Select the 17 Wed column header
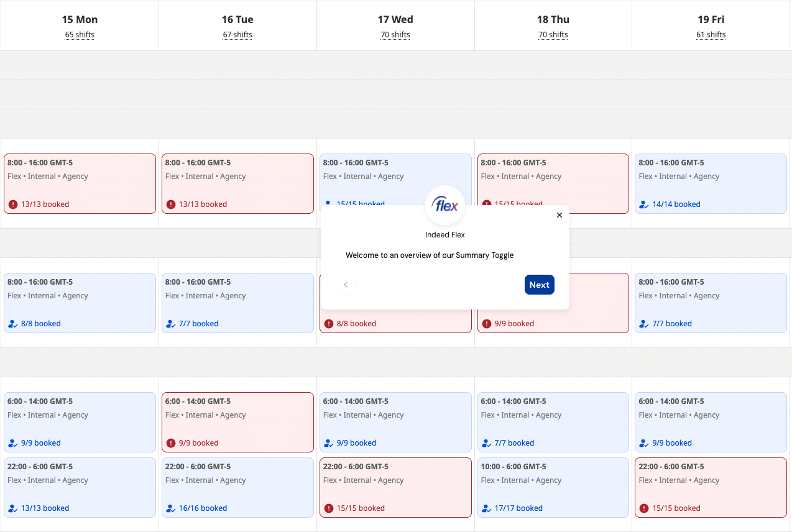Screen dimensions: 792x532 tap(395, 20)
